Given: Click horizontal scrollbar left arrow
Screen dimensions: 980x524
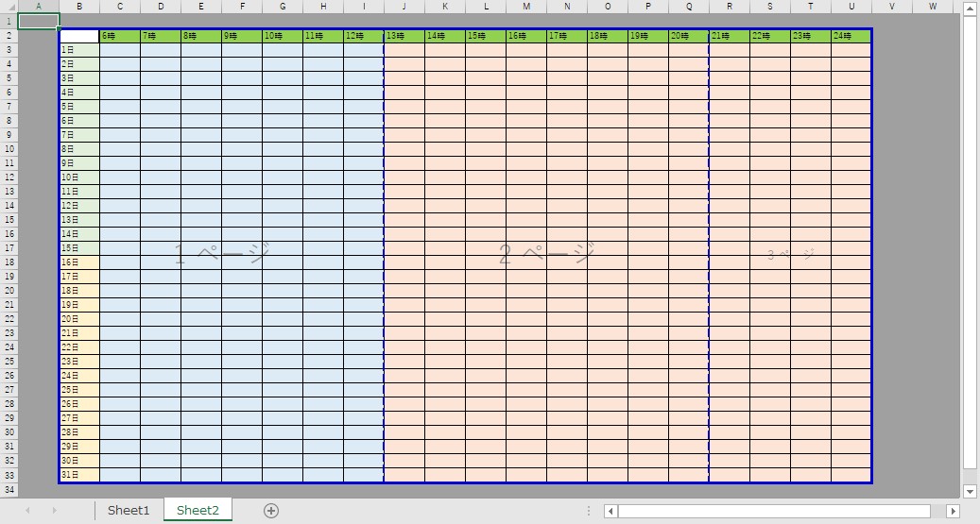Looking at the screenshot, I should 611,511.
